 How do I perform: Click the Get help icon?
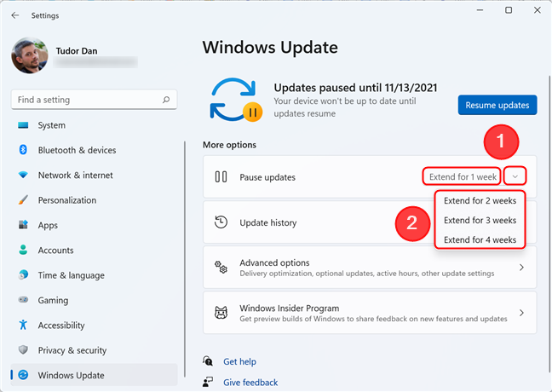coord(208,360)
